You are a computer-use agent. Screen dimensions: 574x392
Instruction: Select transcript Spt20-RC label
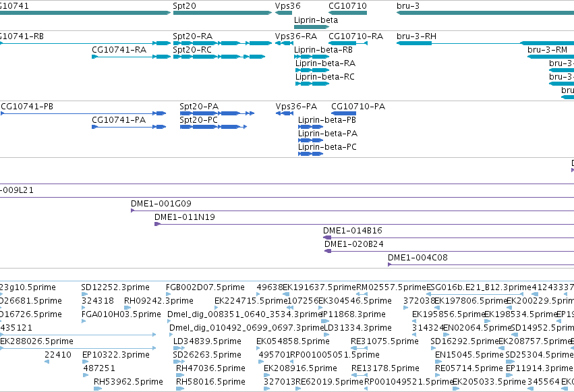(x=192, y=50)
